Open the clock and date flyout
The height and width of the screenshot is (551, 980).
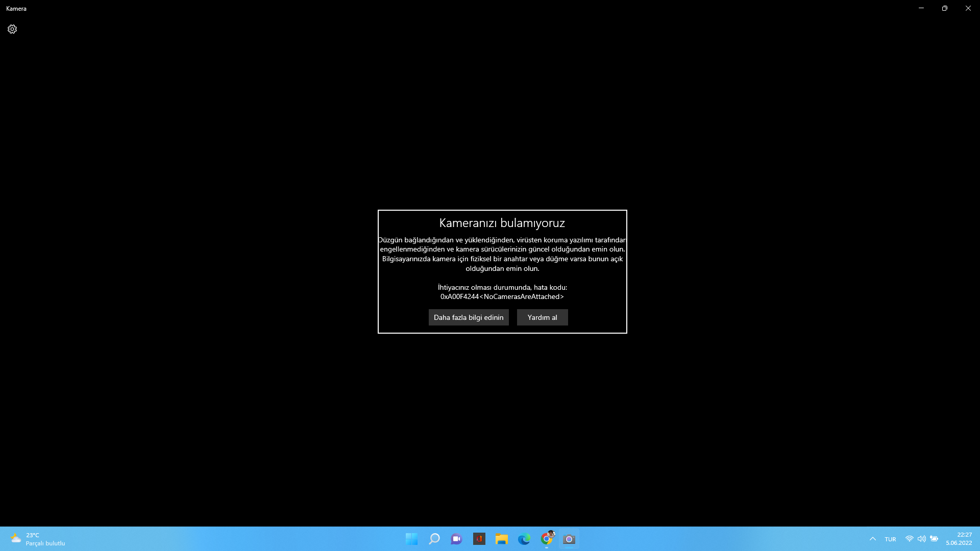(x=959, y=539)
